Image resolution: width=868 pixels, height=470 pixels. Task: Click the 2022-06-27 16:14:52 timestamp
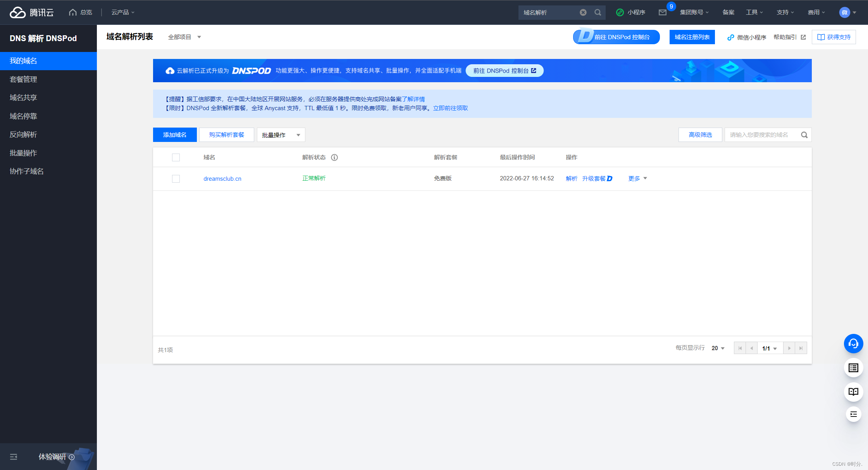coord(527,178)
